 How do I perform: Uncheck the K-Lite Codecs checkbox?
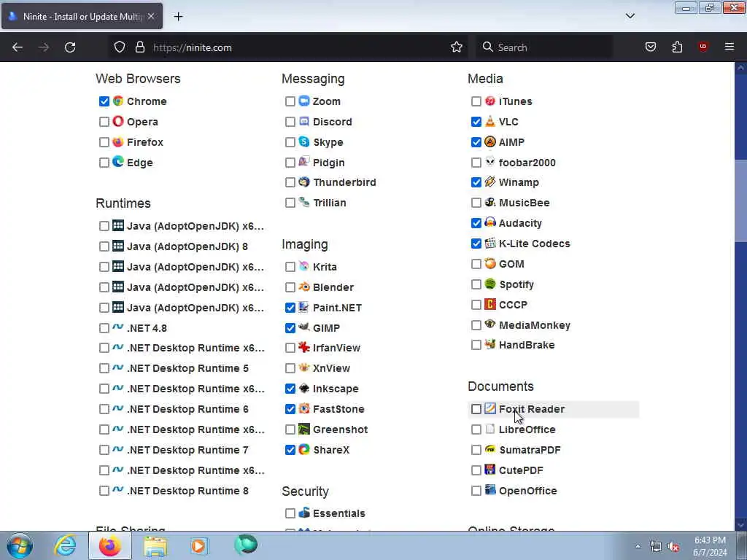click(x=476, y=244)
